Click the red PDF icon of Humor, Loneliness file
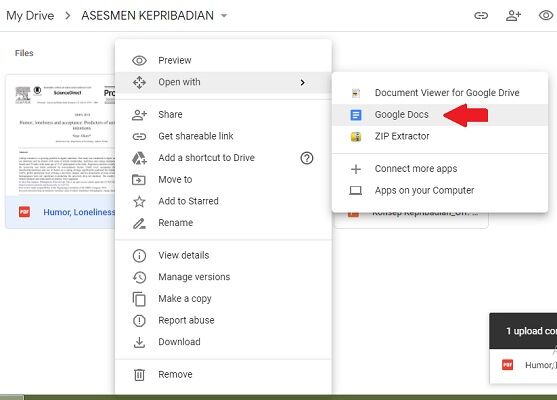Screen dimensions: 557x400 [25, 212]
